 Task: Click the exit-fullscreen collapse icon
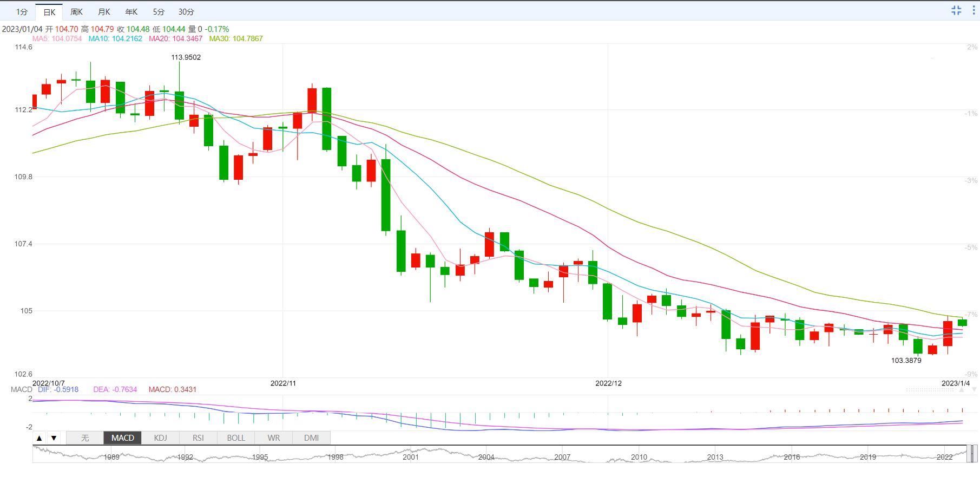[x=956, y=10]
